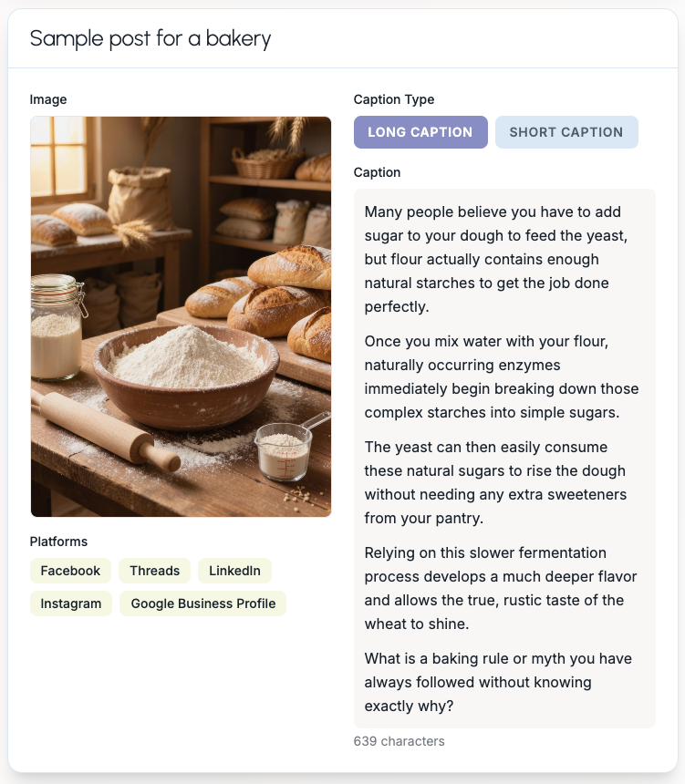Click the bakery bread image preview
Image resolution: width=685 pixels, height=784 pixels.
coord(181,316)
